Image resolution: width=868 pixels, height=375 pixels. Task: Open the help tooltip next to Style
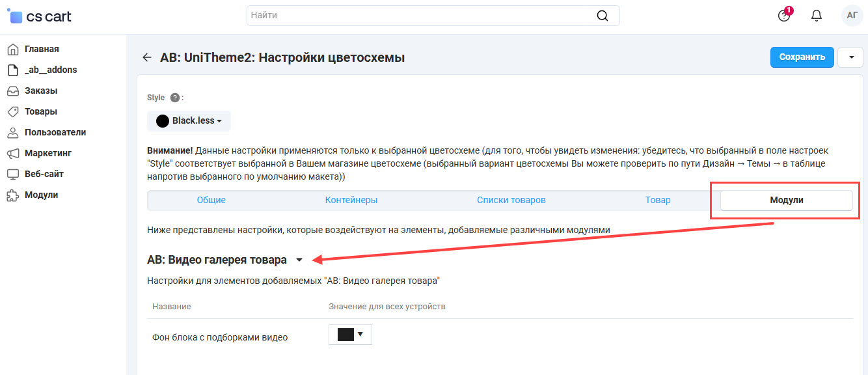174,97
